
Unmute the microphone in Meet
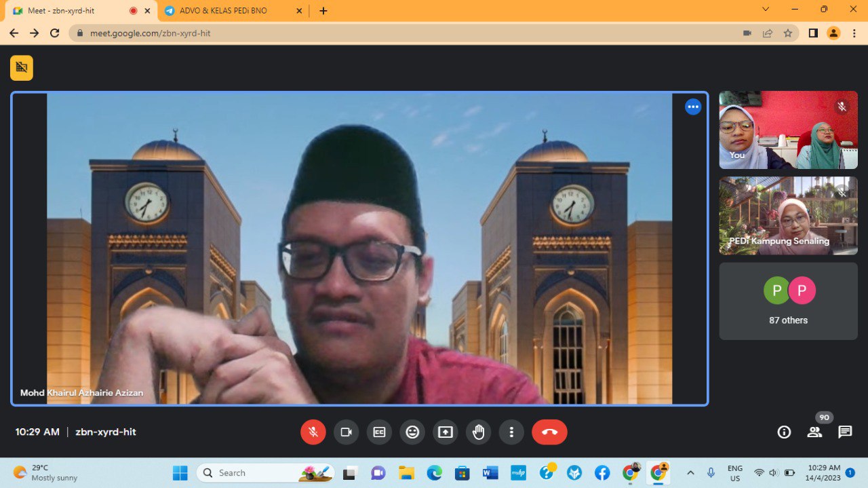313,432
